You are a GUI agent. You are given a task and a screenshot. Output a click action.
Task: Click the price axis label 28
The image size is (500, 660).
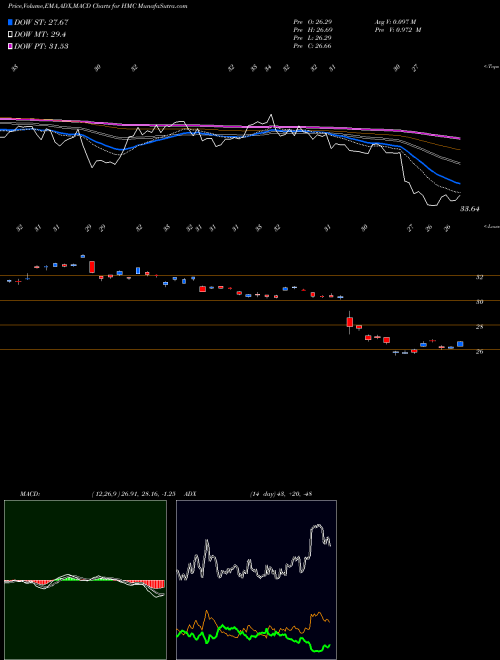[479, 327]
